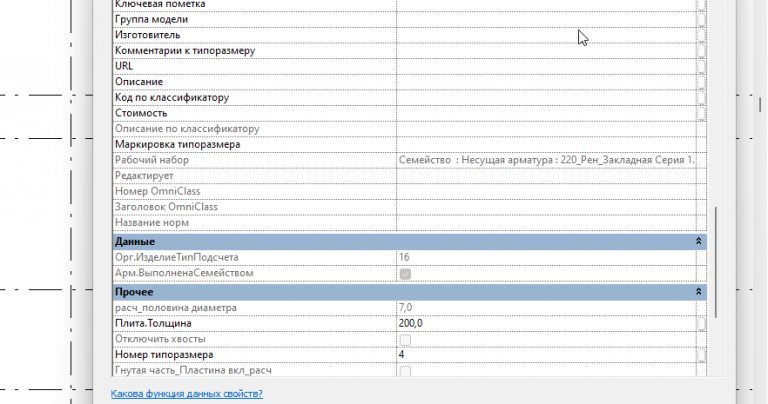Select the Комментарии к типоразмеру label

(185, 51)
